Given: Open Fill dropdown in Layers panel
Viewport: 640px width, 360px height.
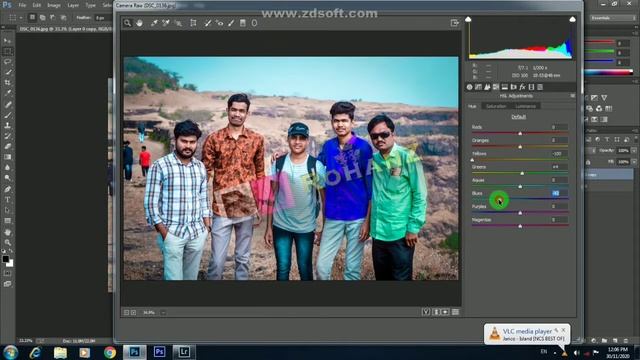Looking at the screenshot, I should [x=633, y=162].
